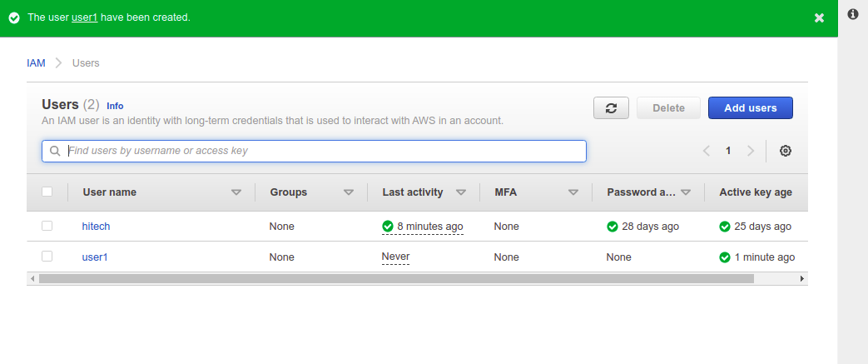Click hitech active key age icon
The width and height of the screenshot is (868, 364).
[725, 226]
